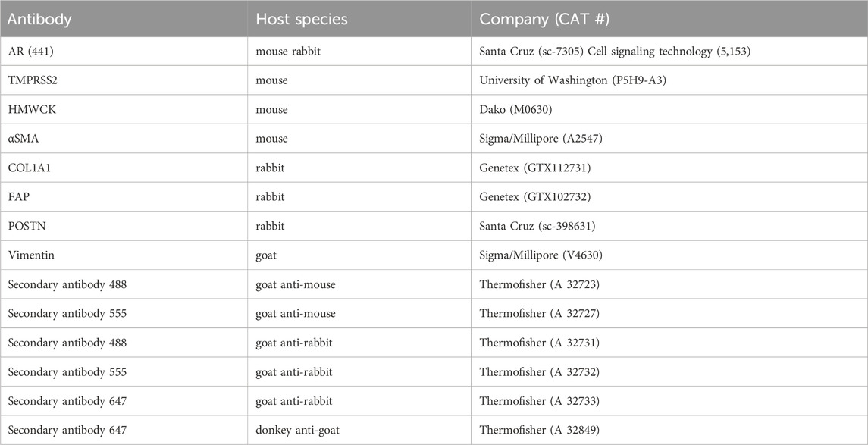Viewport: 868px width, 445px height.
Task: Click the COL1A1 antibody cell
Action: [30, 168]
